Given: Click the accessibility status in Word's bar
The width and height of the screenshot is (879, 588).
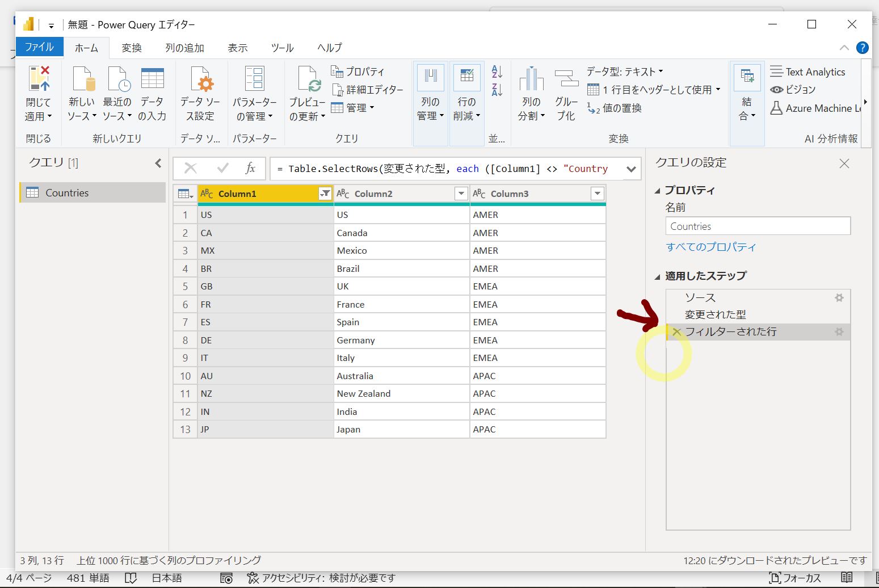Looking at the screenshot, I should click(x=321, y=578).
